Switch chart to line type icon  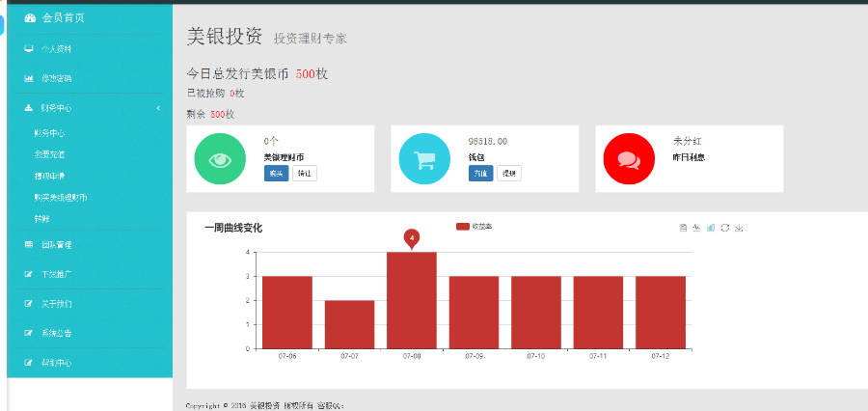pos(696,228)
